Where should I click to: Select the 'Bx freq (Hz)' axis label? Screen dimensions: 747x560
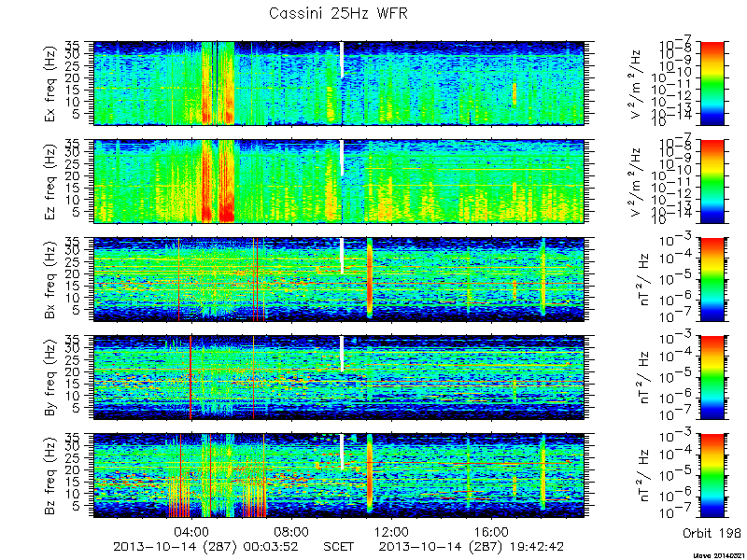(50, 280)
